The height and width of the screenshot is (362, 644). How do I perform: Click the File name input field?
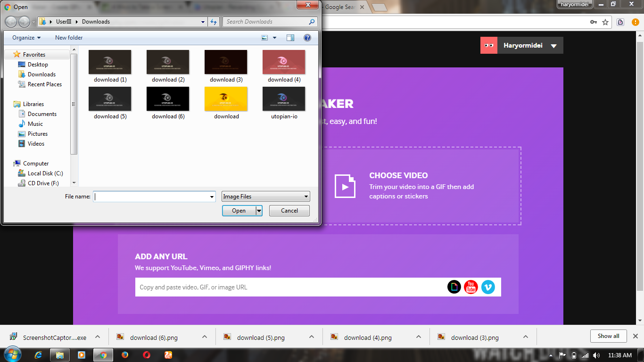click(151, 196)
